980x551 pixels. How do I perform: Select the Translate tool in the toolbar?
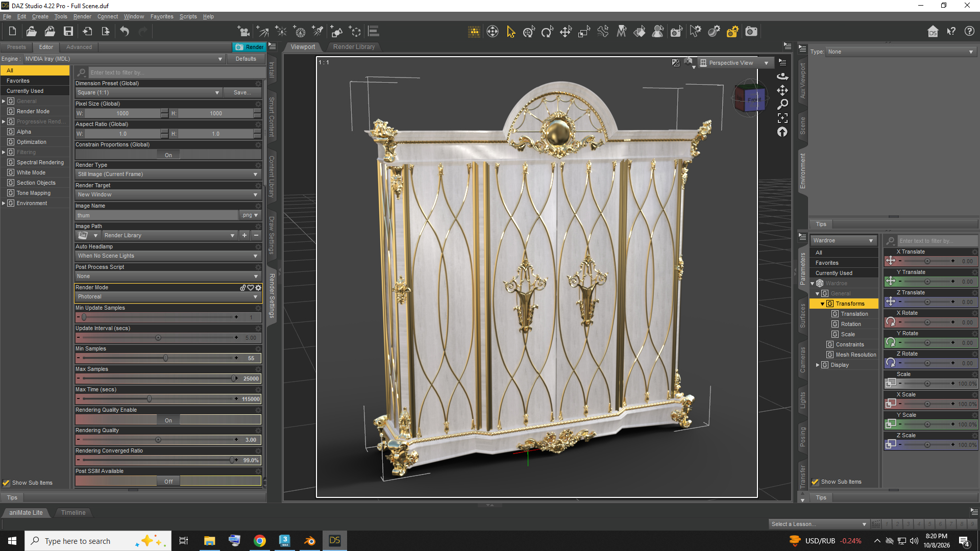click(566, 32)
